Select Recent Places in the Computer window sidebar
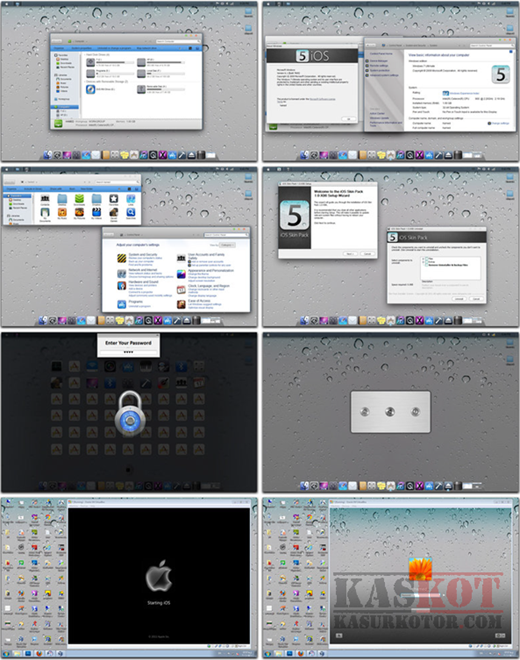The image size is (520, 660). click(67, 67)
